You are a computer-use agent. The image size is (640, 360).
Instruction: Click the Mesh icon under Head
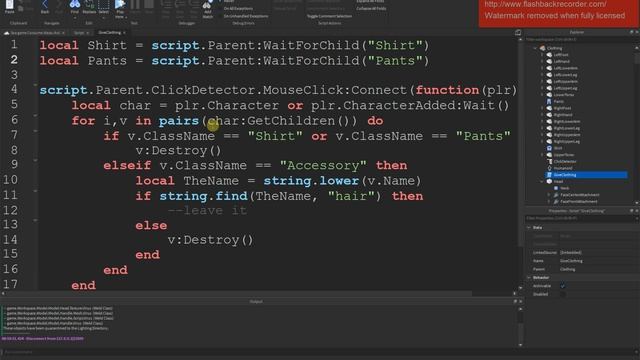click(556, 188)
